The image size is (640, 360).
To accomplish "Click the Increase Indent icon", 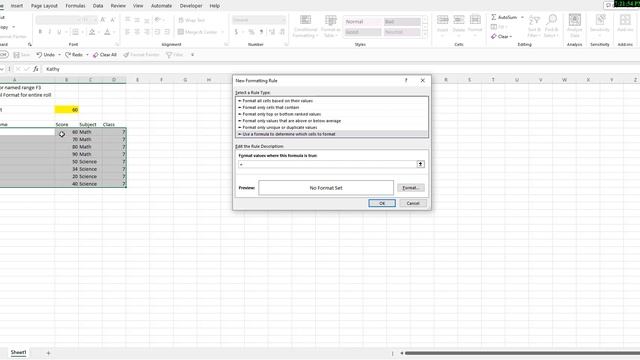I will tap(167, 32).
